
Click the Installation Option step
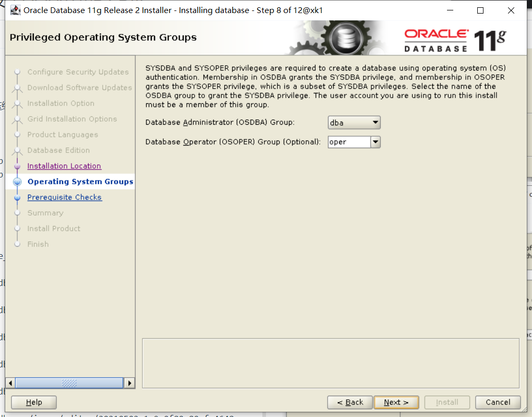(61, 103)
